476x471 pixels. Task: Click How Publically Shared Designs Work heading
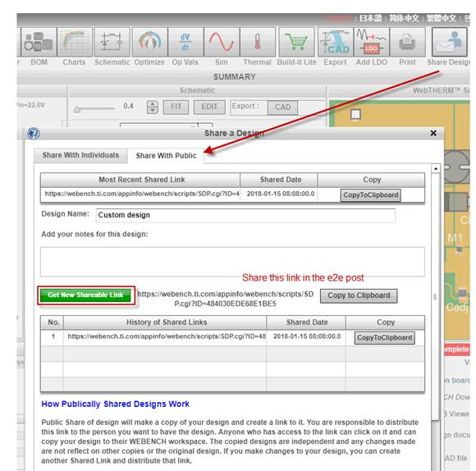(x=116, y=405)
